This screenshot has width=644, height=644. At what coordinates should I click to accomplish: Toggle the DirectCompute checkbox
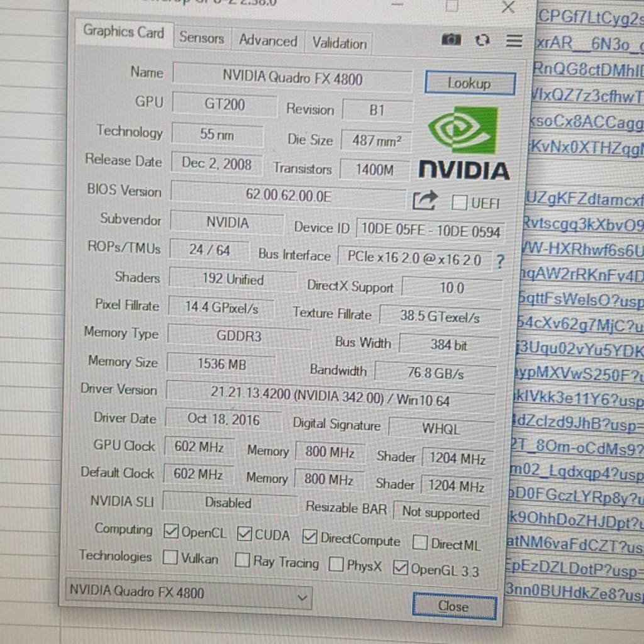point(309,536)
